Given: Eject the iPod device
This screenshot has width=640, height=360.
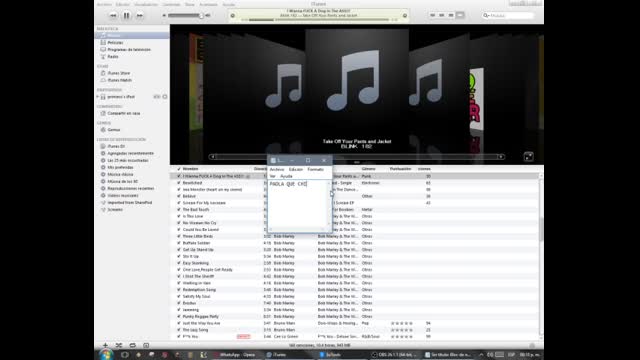Looking at the screenshot, I should coord(165,97).
